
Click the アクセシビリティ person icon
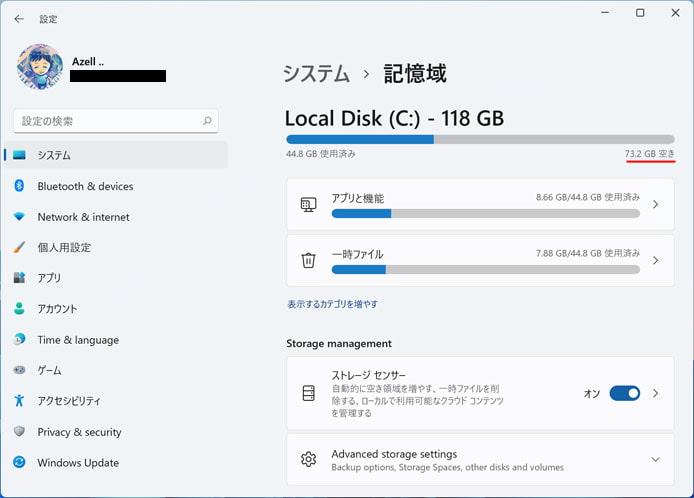tap(19, 400)
